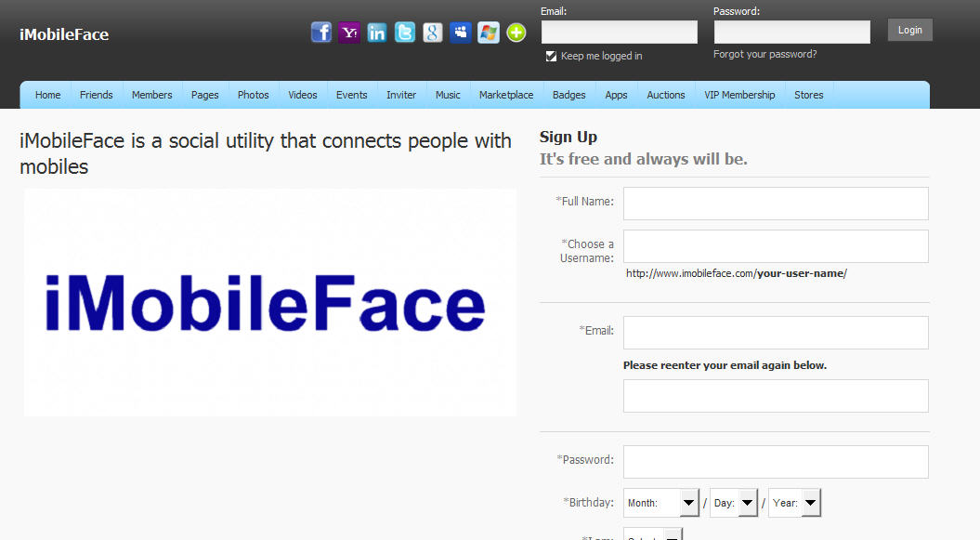Click the Choose a Username field
The width and height of the screenshot is (980, 540).
click(776, 246)
